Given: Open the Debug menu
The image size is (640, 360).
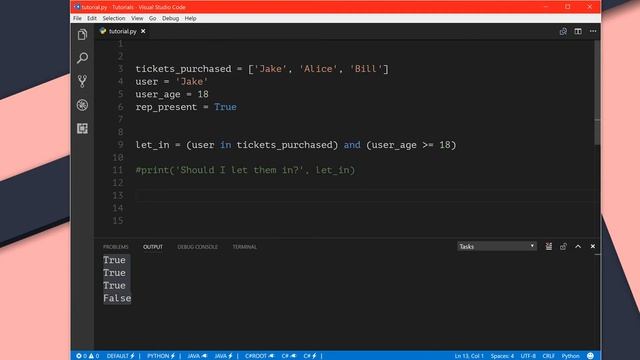Looking at the screenshot, I should 170,18.
